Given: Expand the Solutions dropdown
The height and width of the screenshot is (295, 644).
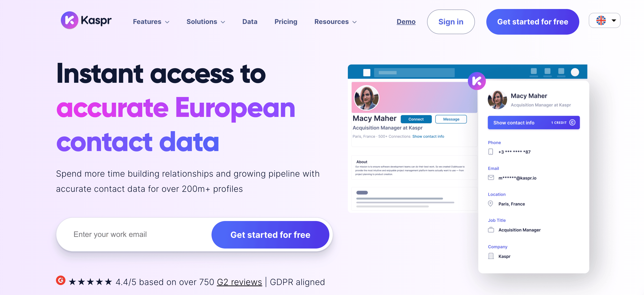Looking at the screenshot, I should 206,22.
